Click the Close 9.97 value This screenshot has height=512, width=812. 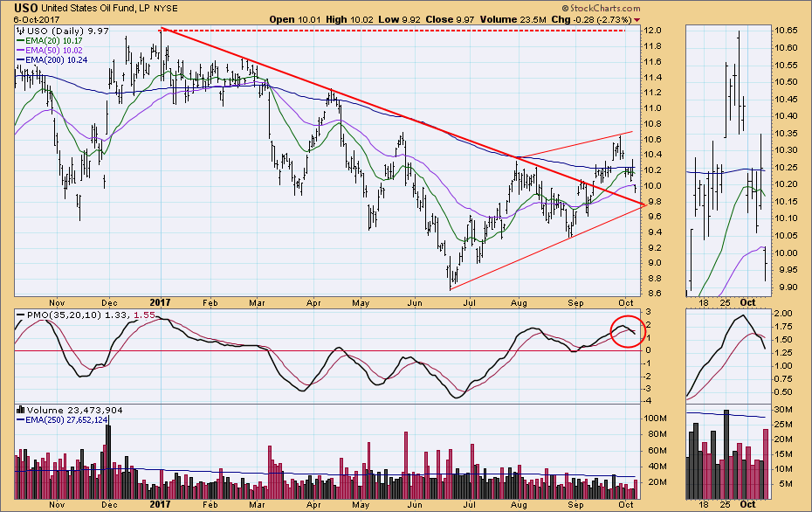point(450,19)
